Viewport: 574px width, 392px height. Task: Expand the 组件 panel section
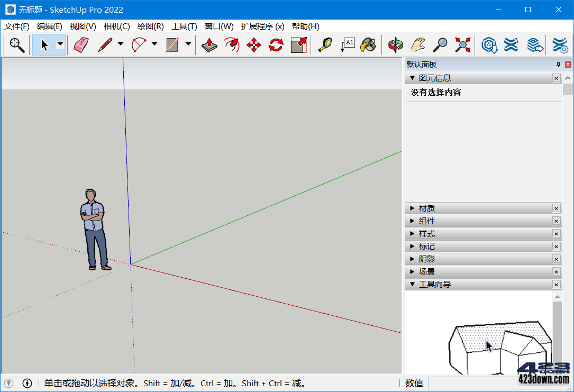(412, 221)
